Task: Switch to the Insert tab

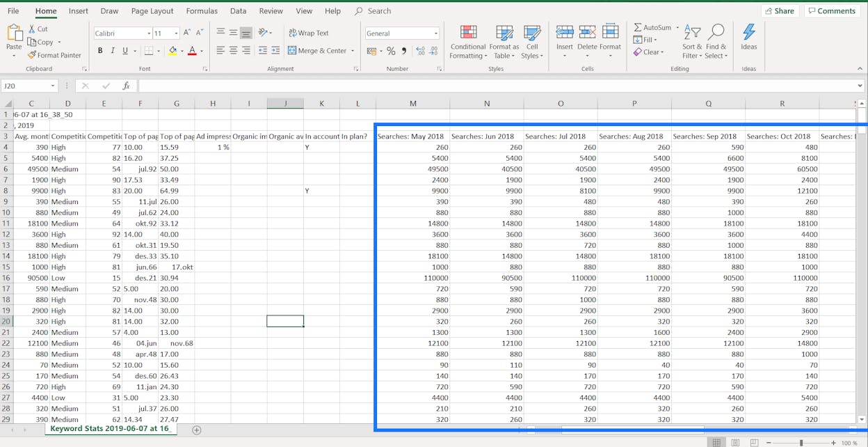Action: (79, 11)
